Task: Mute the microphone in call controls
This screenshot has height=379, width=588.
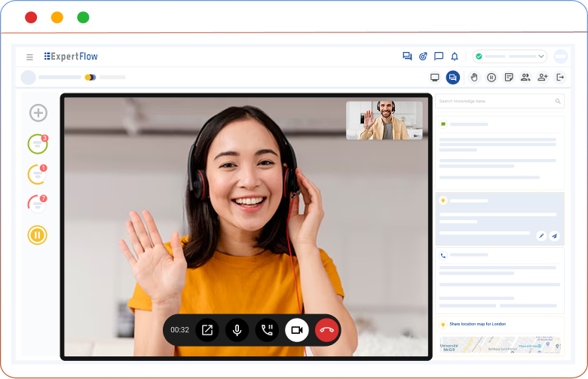Action: point(237,330)
